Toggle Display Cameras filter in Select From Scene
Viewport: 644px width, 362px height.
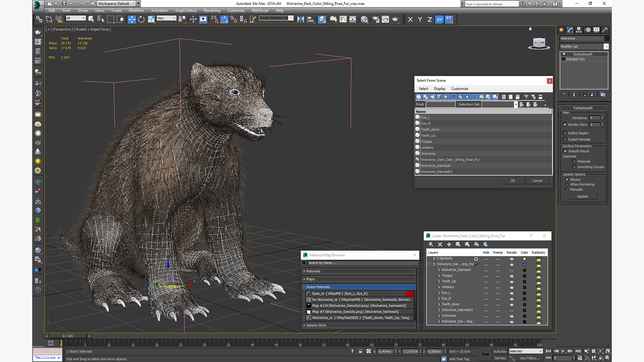pyautogui.click(x=439, y=97)
